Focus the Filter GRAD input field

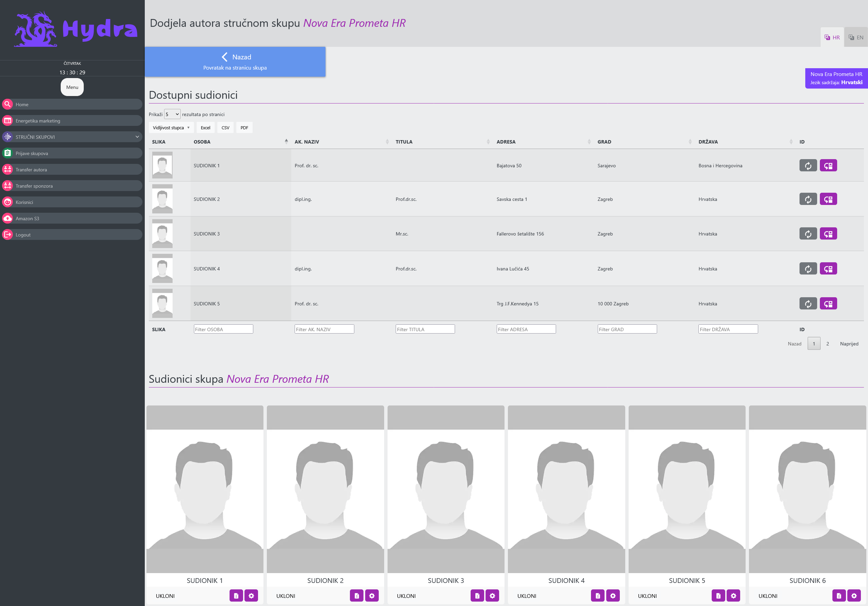(627, 329)
